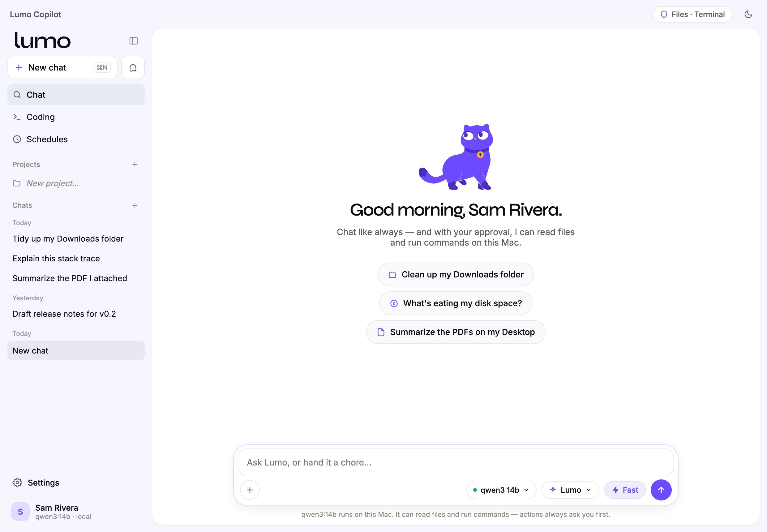Add an attachment with the plus button
The image size is (767, 532).
250,490
